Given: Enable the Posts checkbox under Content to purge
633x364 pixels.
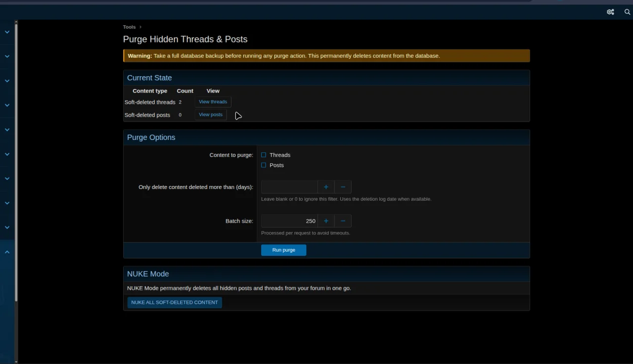Looking at the screenshot, I should [x=264, y=165].
